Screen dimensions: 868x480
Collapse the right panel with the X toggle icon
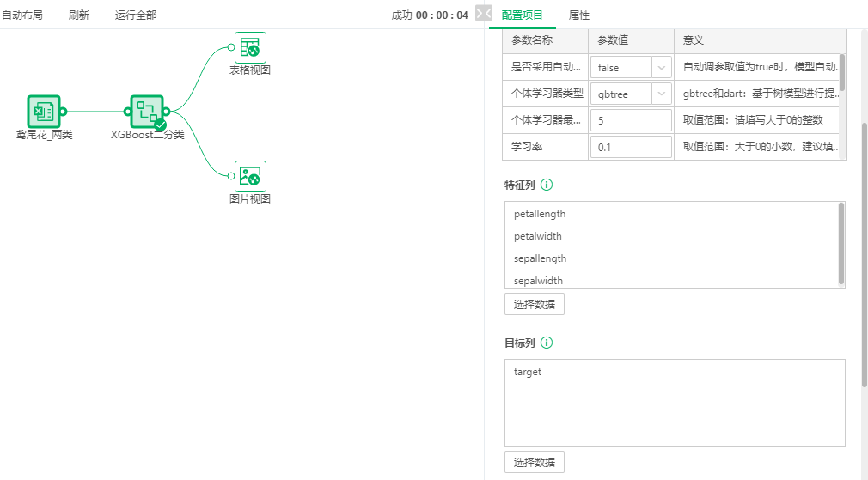pyautogui.click(x=483, y=13)
